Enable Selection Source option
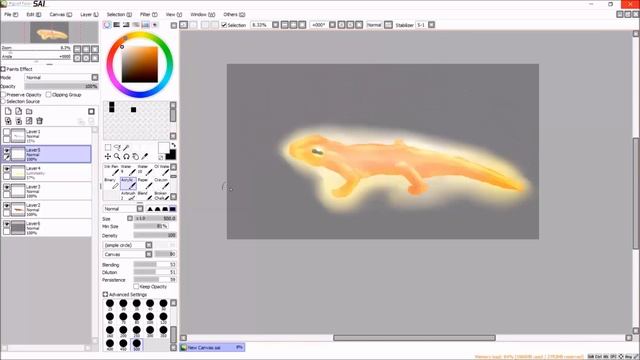 click(x=3, y=101)
